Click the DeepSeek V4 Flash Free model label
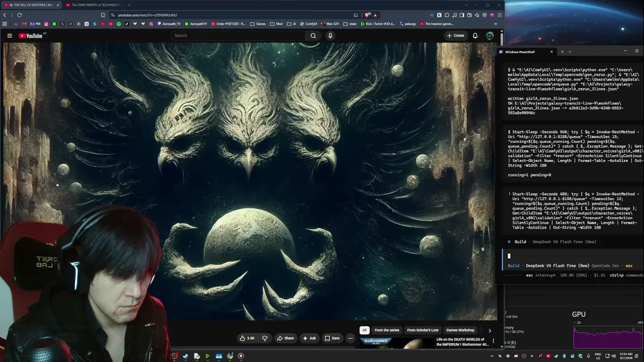This screenshot has height=362, width=644. (557, 265)
